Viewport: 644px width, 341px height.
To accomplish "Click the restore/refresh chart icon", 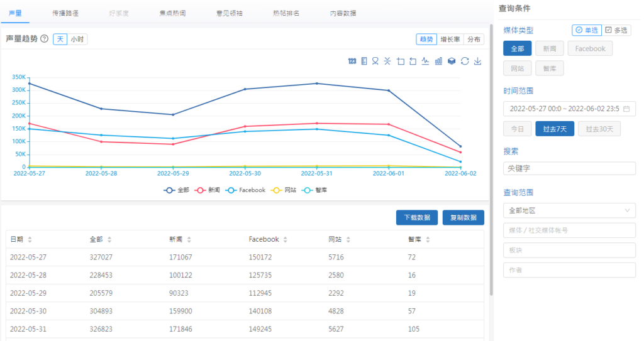I will (465, 61).
